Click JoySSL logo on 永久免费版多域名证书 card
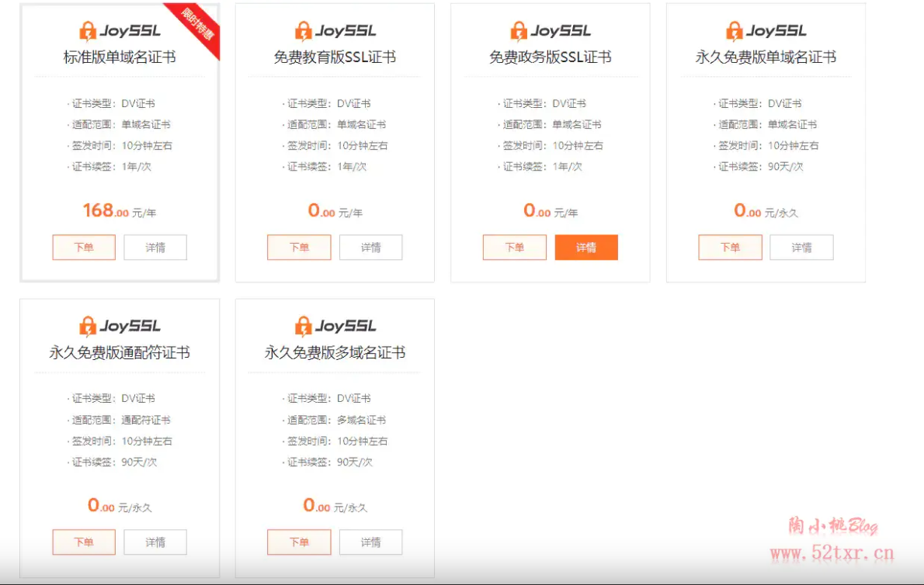This screenshot has height=585, width=924. [x=335, y=326]
